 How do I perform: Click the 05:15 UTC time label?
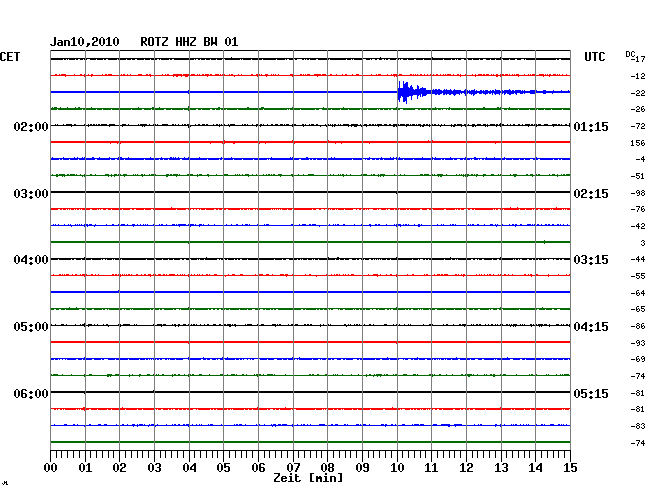tap(591, 394)
